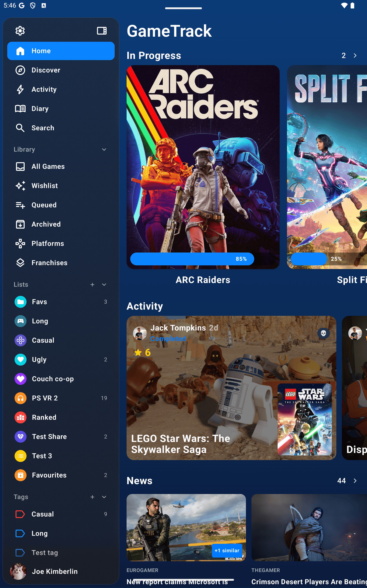Click the Wishlist sparkle icon

[x=20, y=186]
